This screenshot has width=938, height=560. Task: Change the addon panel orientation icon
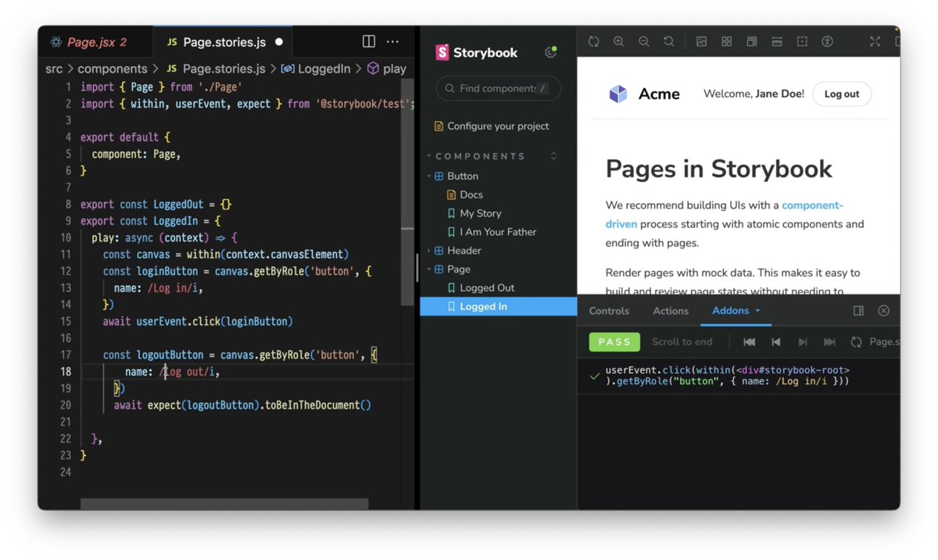tap(858, 311)
